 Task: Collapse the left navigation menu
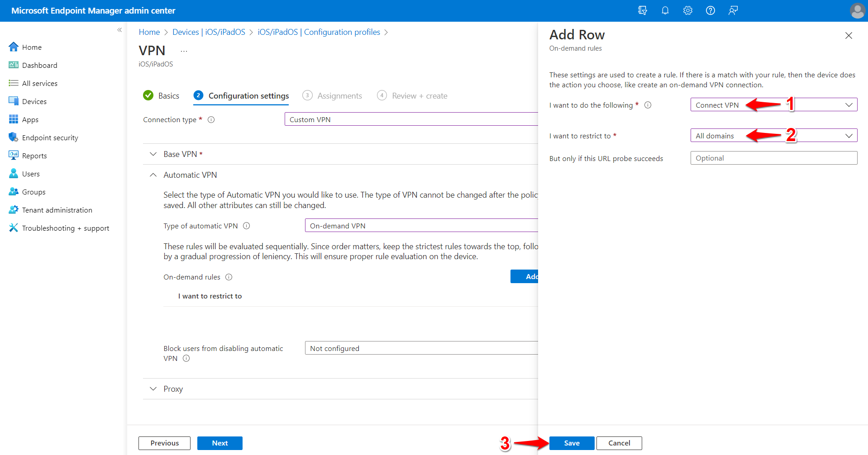pos(119,30)
